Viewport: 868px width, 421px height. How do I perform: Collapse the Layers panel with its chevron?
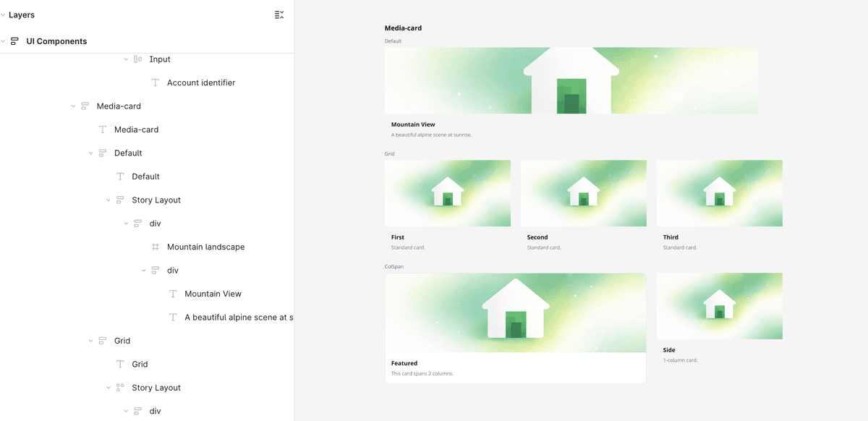point(4,14)
